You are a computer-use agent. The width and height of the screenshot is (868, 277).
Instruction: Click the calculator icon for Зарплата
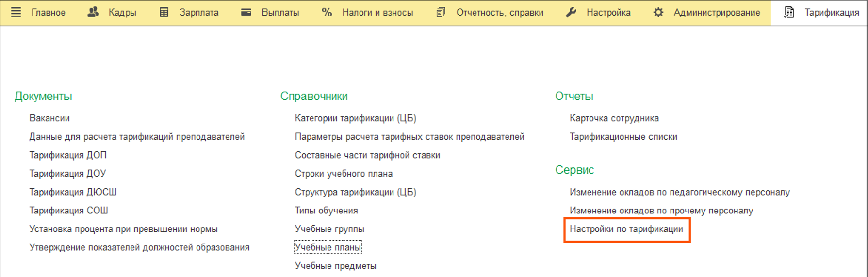pos(164,12)
